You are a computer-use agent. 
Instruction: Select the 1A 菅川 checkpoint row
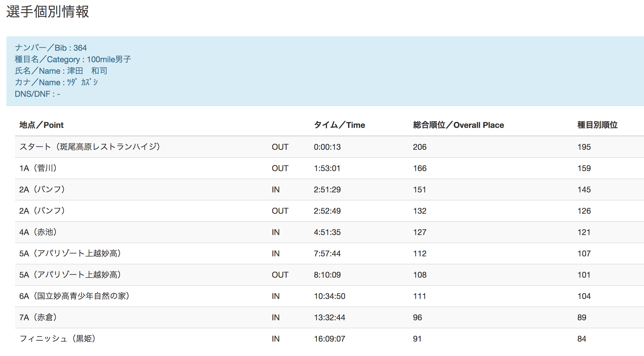pyautogui.click(x=38, y=168)
